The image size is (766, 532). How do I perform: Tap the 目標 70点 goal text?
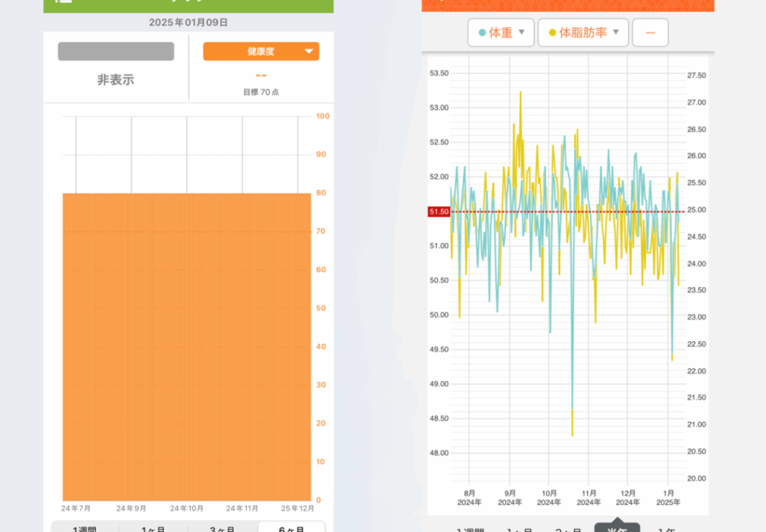(261, 93)
